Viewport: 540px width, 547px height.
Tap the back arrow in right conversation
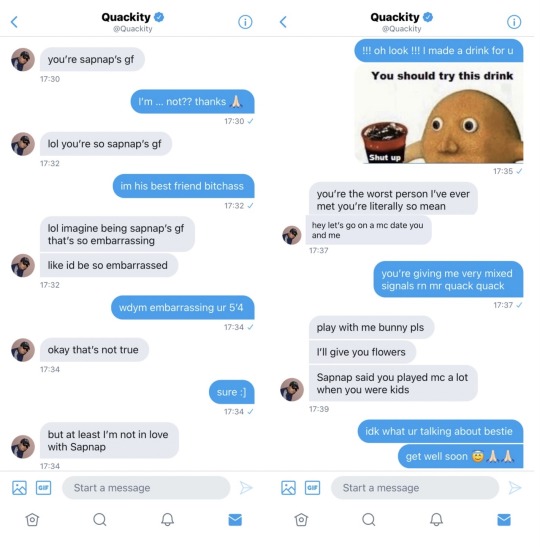click(283, 22)
